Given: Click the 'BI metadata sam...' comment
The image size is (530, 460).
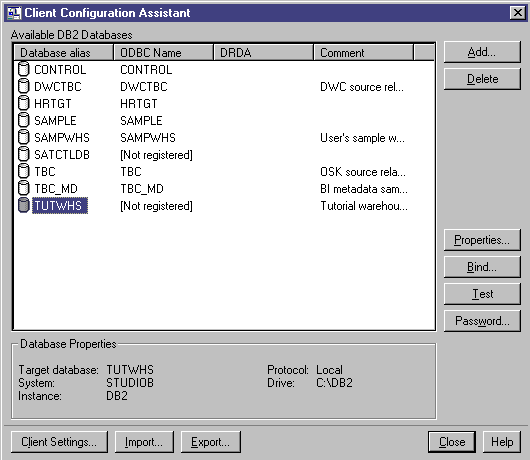Looking at the screenshot, I should 364,189.
